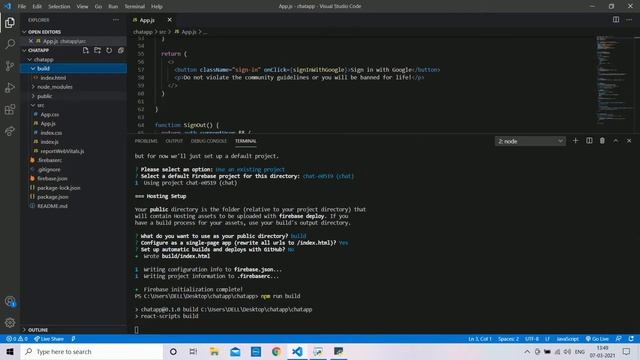Switch to the OUTPUT panel tab
The height and width of the screenshot is (360, 640).
[174, 141]
